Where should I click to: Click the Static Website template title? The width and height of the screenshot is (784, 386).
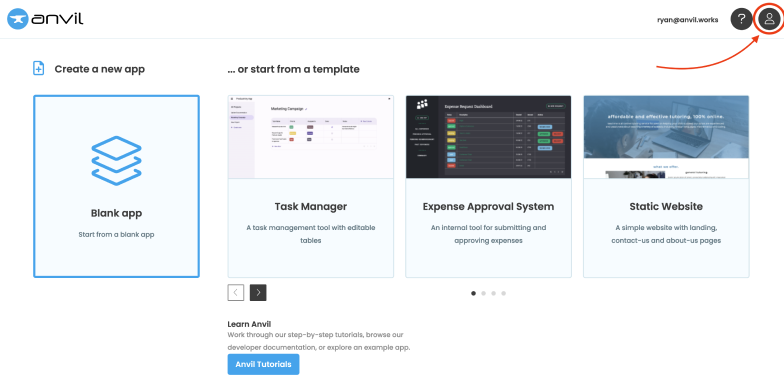click(x=666, y=206)
